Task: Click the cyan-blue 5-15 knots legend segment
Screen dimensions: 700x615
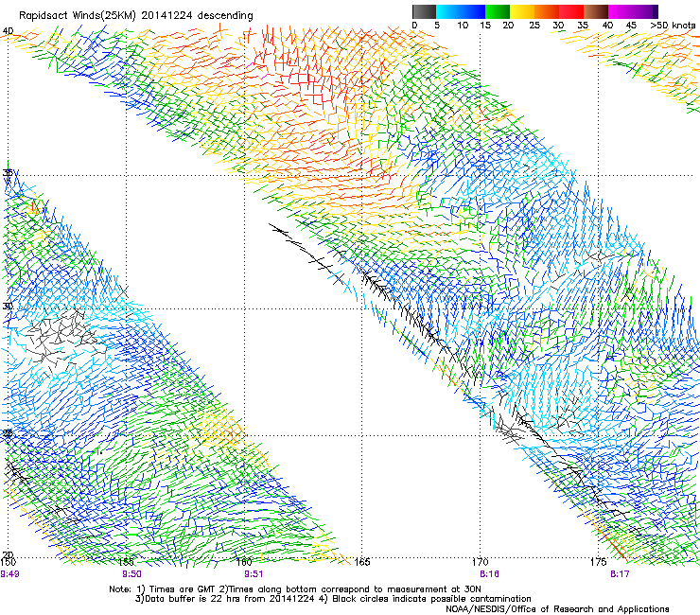Action: click(461, 11)
